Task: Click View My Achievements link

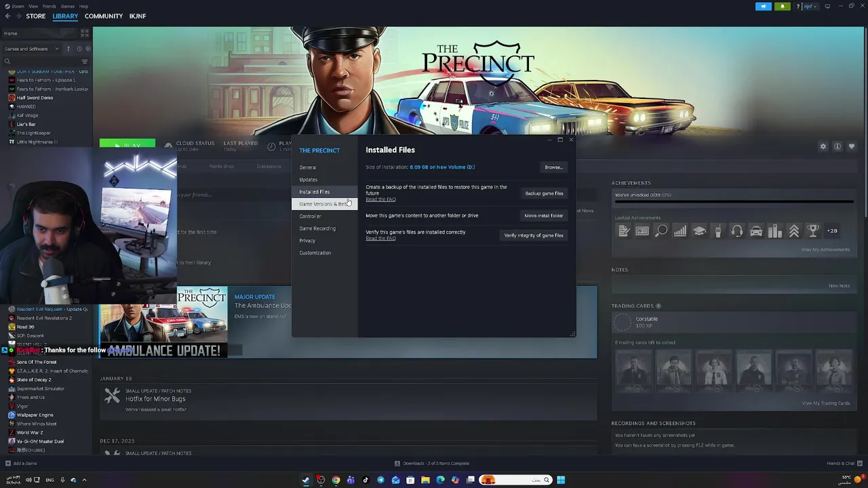Action: (x=825, y=249)
